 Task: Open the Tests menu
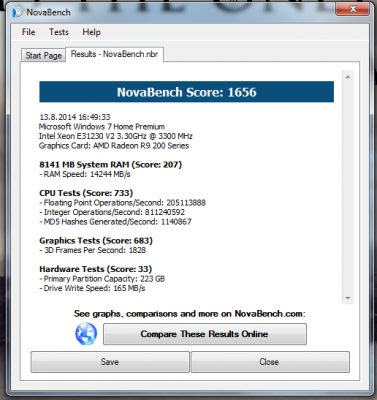click(59, 32)
